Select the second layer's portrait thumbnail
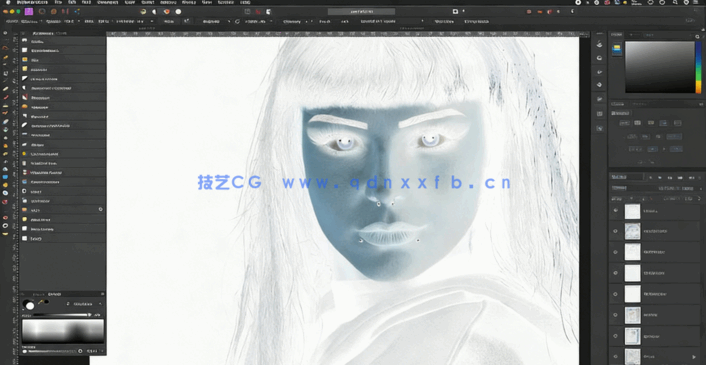The width and height of the screenshot is (706, 365). 632,231
